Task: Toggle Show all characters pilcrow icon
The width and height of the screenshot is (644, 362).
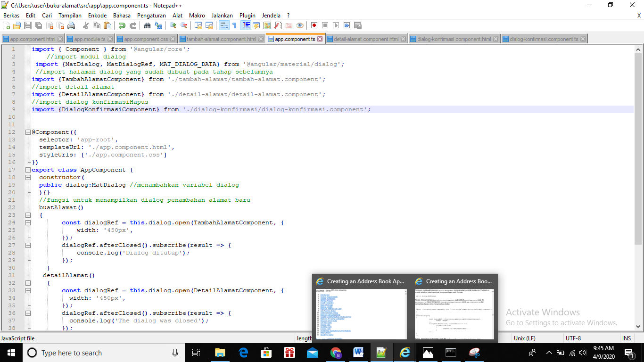Action: click(x=234, y=25)
